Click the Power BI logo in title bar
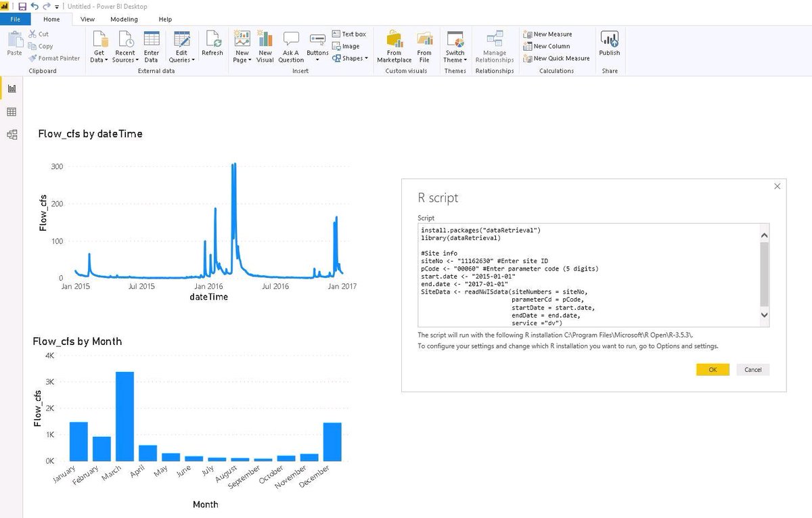This screenshot has height=518, width=812. point(5,6)
